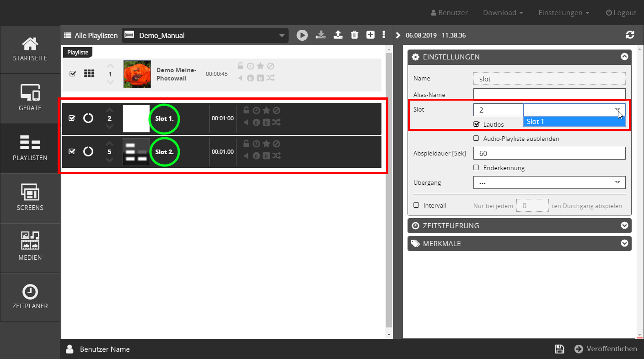This screenshot has width=644, height=359.
Task: Move Photowall item down with arrow
Action: [x=110, y=82]
